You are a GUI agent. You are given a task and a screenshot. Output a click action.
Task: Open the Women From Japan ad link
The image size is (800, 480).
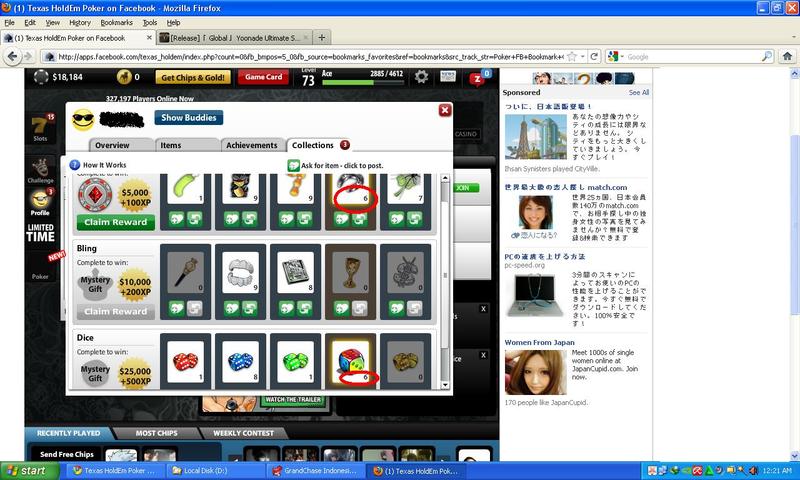click(539, 342)
